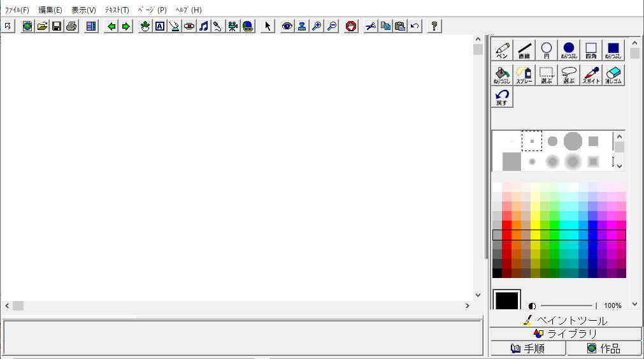Click the music note sound icon
Screen dimensions: 644x359
tap(204, 26)
